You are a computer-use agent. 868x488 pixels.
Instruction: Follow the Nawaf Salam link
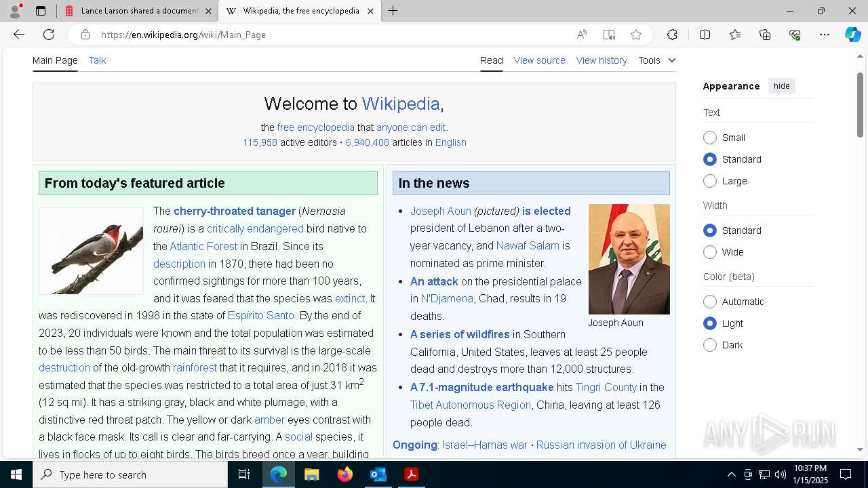[528, 245]
